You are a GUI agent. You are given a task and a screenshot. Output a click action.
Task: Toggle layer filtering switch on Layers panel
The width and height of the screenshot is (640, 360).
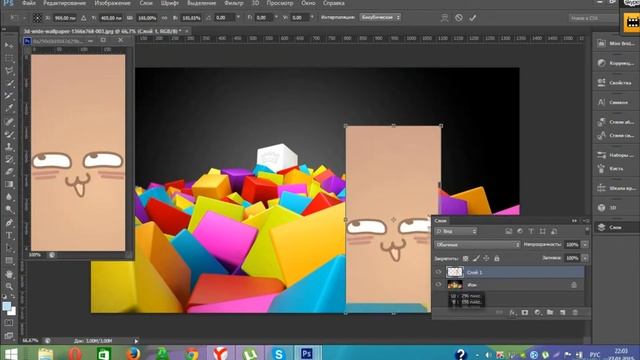tap(587, 231)
